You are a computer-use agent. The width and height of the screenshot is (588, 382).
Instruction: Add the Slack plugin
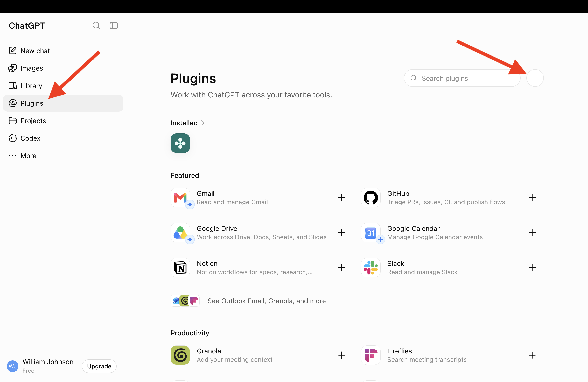point(532,268)
